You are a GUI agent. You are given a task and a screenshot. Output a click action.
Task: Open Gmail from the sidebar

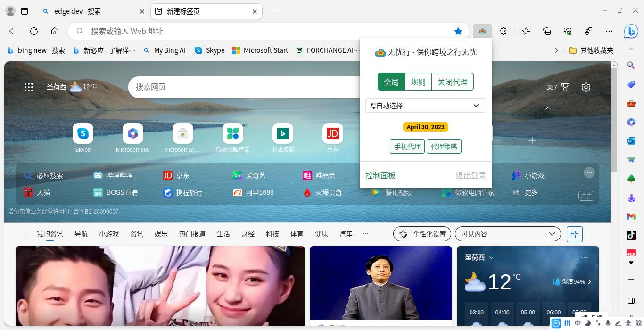(x=631, y=216)
